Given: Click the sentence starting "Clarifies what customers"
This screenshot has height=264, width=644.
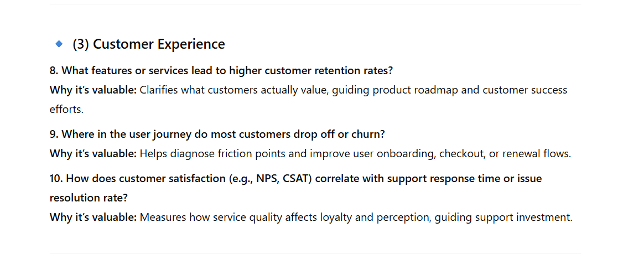Looking at the screenshot, I should tap(354, 90).
